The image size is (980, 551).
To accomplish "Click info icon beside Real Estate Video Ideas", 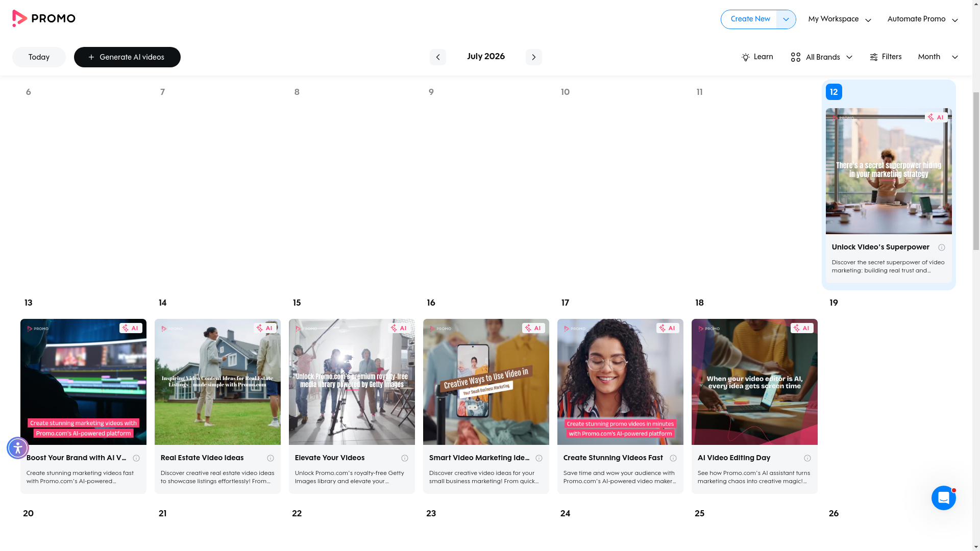I will point(270,458).
